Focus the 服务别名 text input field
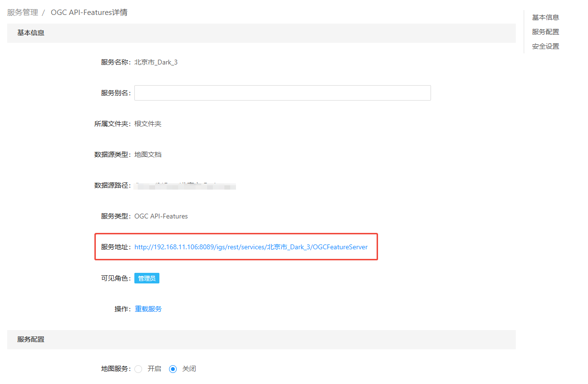The image size is (588, 384). pyautogui.click(x=282, y=93)
